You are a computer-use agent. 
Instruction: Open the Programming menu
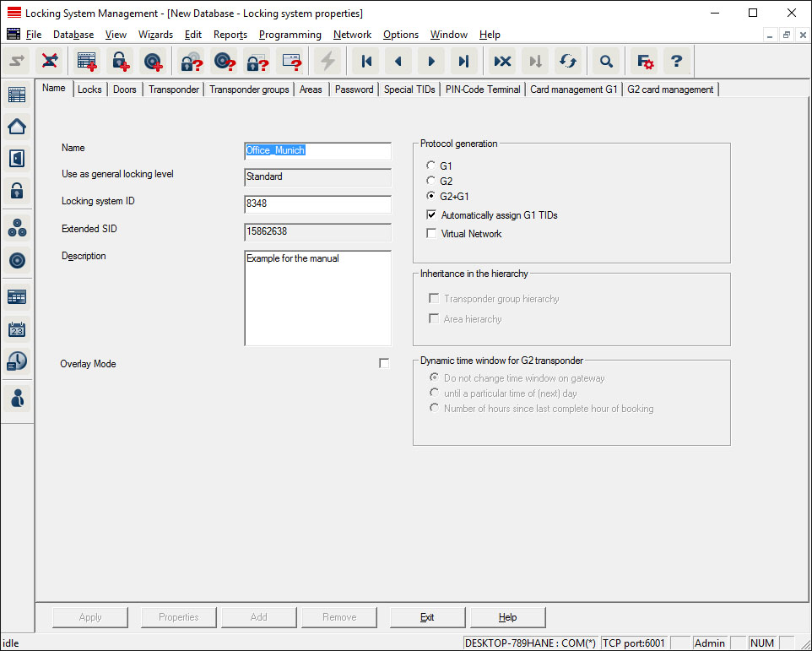tap(290, 35)
